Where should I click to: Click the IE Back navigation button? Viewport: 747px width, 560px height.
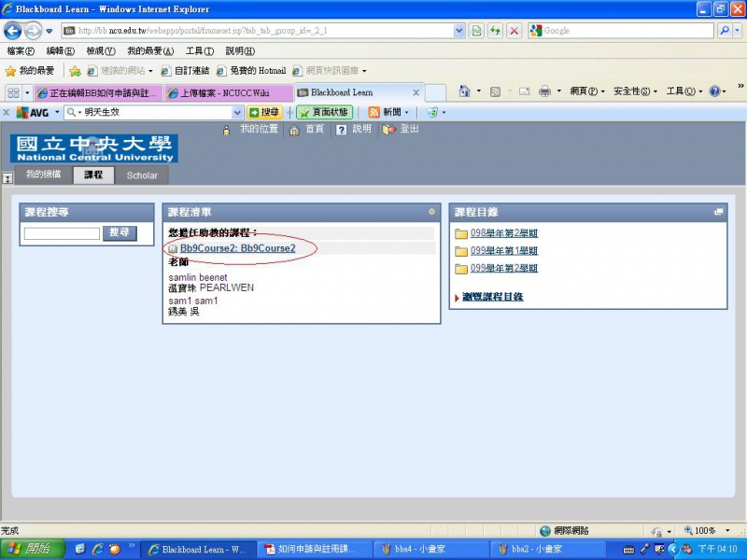[x=13, y=31]
